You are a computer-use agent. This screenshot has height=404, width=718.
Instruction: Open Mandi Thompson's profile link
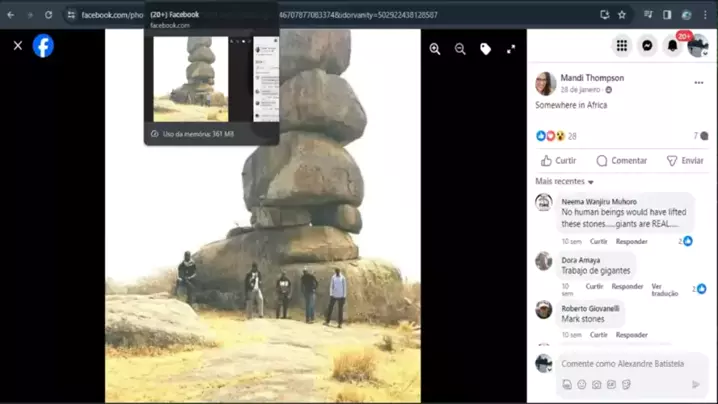(592, 78)
